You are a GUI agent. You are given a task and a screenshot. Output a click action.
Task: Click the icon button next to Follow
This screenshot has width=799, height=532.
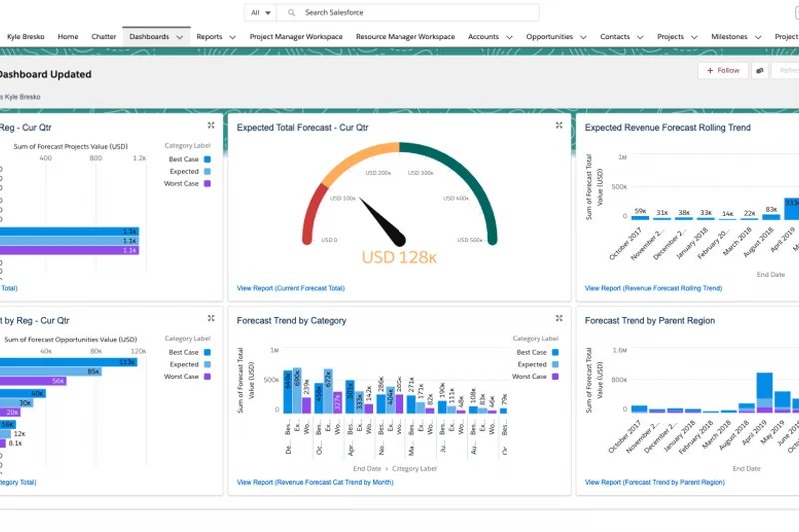[760, 71]
